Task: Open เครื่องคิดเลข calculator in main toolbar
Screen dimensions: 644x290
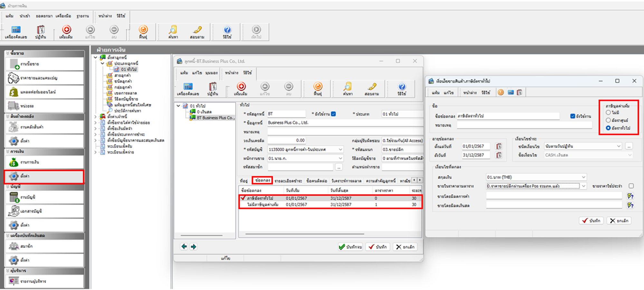Action: click(x=15, y=32)
